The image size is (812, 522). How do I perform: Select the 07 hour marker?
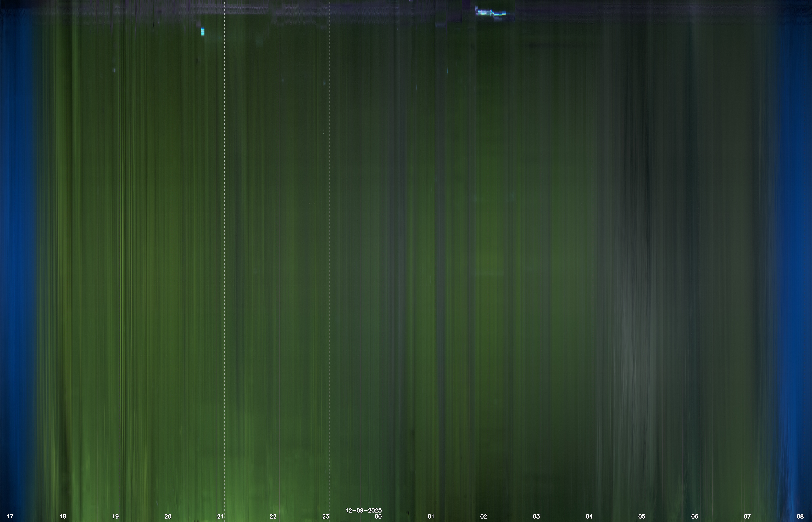pyautogui.click(x=747, y=517)
